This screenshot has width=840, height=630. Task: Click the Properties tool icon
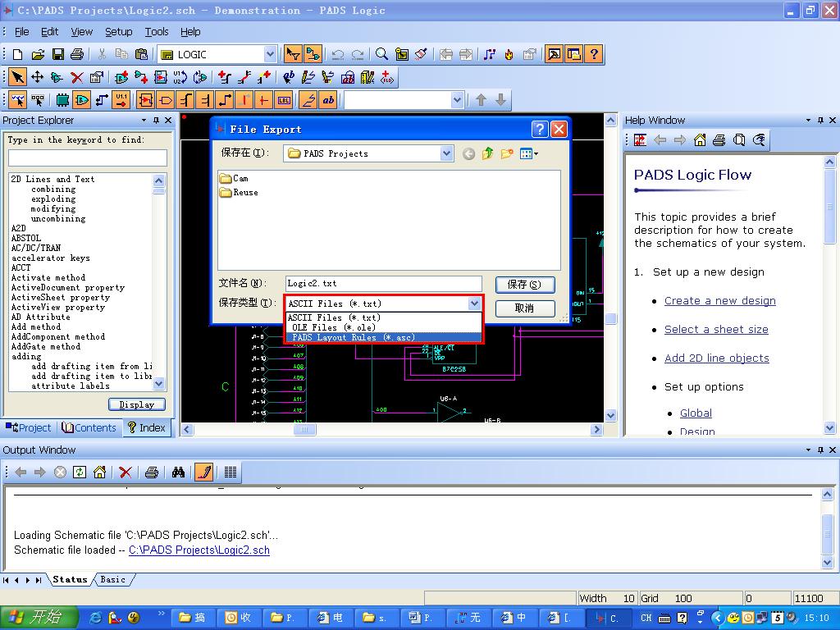point(97,78)
